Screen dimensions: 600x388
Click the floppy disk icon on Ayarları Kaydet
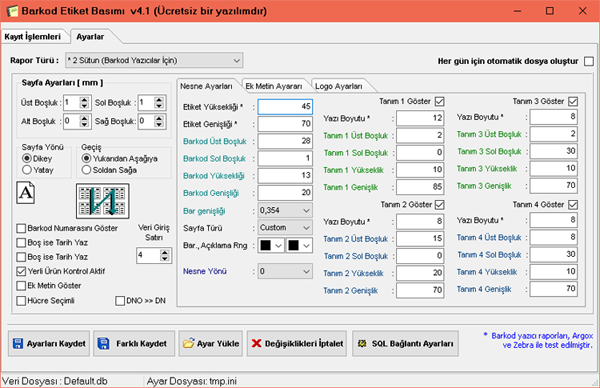(x=18, y=344)
